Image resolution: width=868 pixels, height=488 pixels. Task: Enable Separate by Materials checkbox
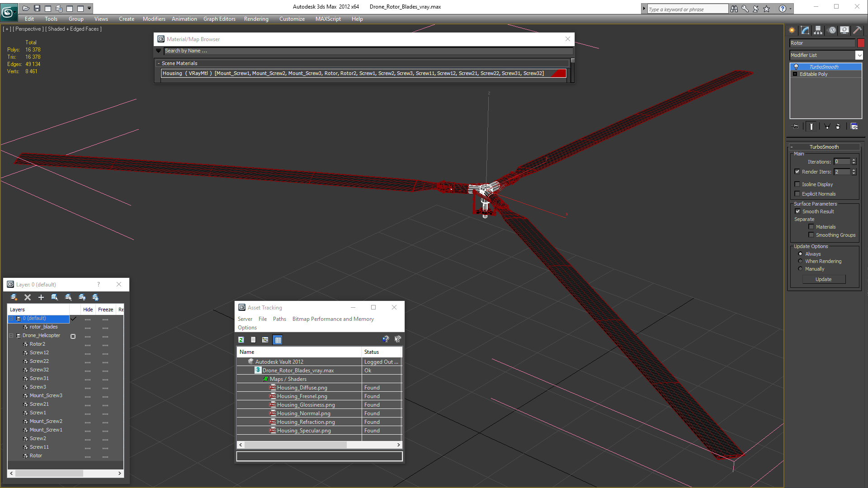click(x=811, y=227)
